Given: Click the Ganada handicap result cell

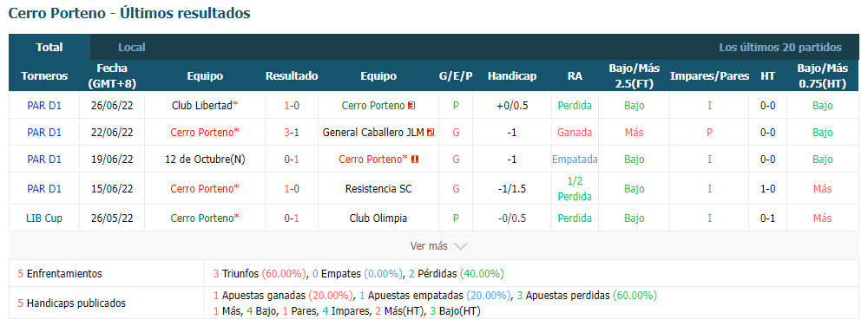Looking at the screenshot, I should coord(575,133).
